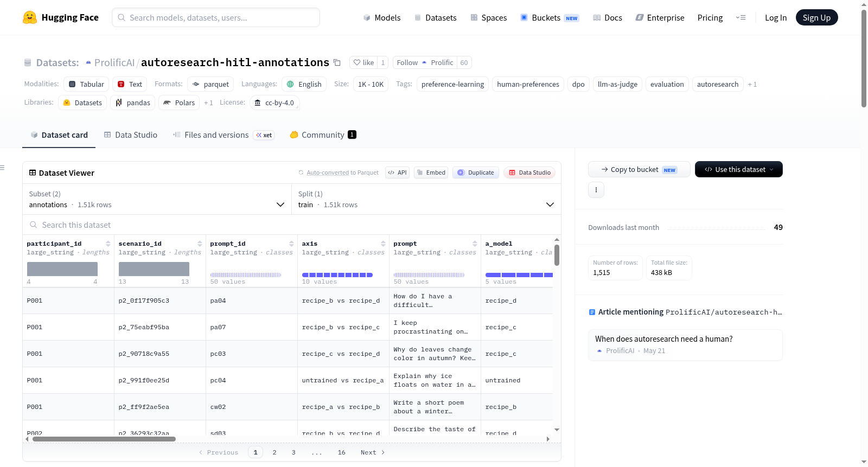The width and height of the screenshot is (868, 467).
Task: Click the Embed button
Action: (430, 172)
